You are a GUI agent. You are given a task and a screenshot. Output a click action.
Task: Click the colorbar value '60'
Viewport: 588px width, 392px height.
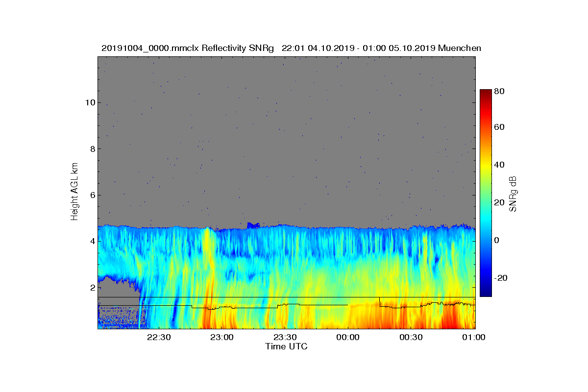[500, 127]
